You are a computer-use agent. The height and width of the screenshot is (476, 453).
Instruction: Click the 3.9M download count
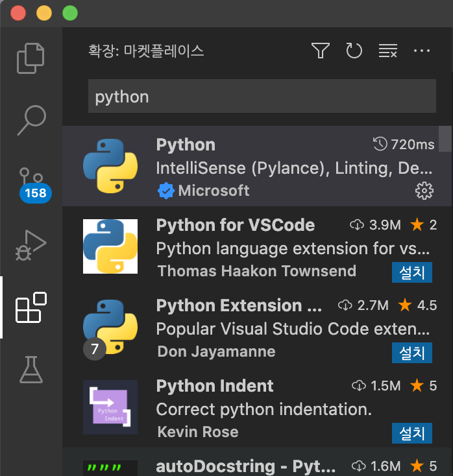[376, 225]
